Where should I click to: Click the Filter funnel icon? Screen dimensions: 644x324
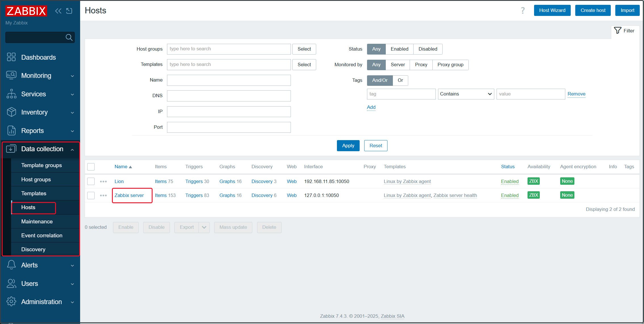(618, 30)
